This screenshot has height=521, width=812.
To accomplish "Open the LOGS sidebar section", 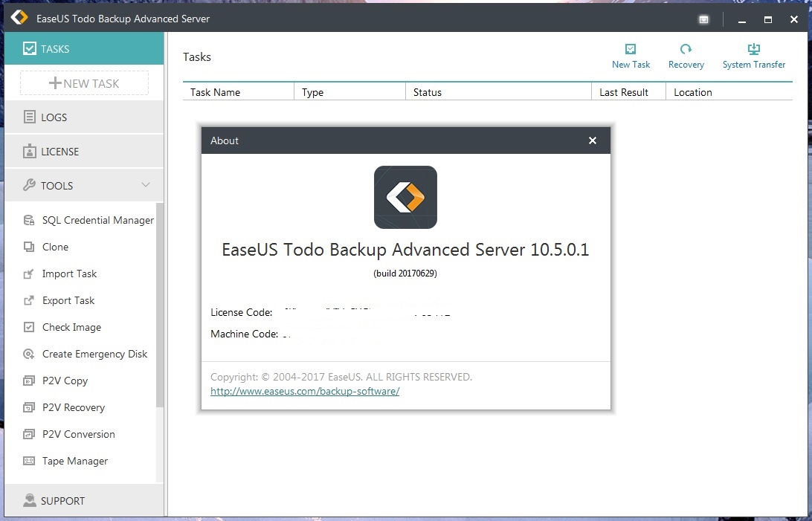I will [84, 117].
